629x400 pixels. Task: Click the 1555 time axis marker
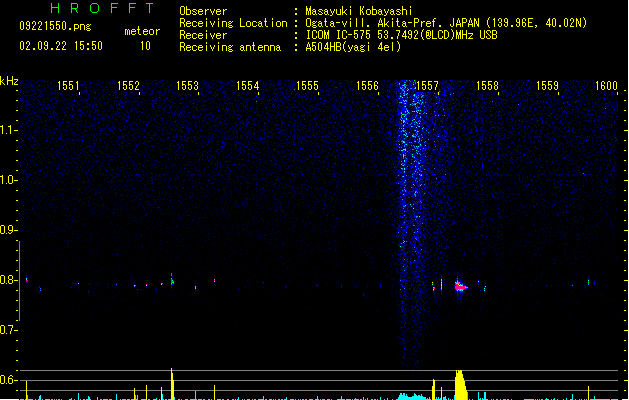[x=307, y=86]
